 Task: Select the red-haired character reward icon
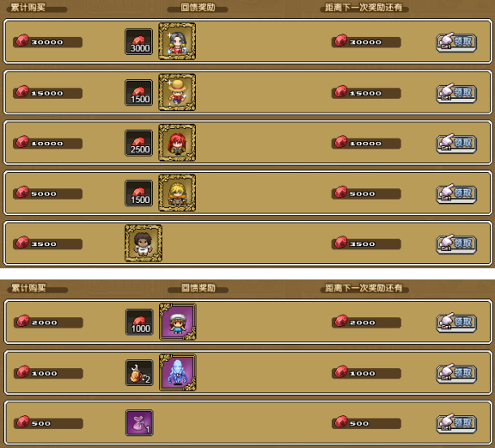tap(177, 143)
